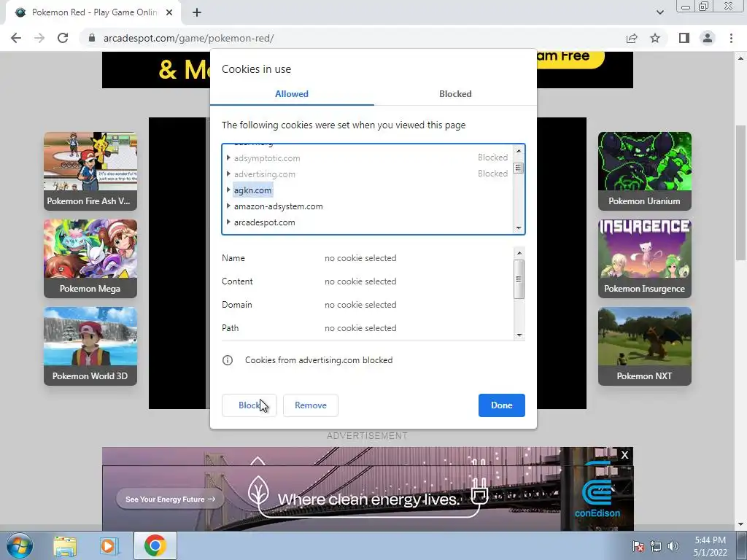This screenshot has width=747, height=560.
Task: Expand the arcadespot.com tree entry
Action: click(x=228, y=222)
